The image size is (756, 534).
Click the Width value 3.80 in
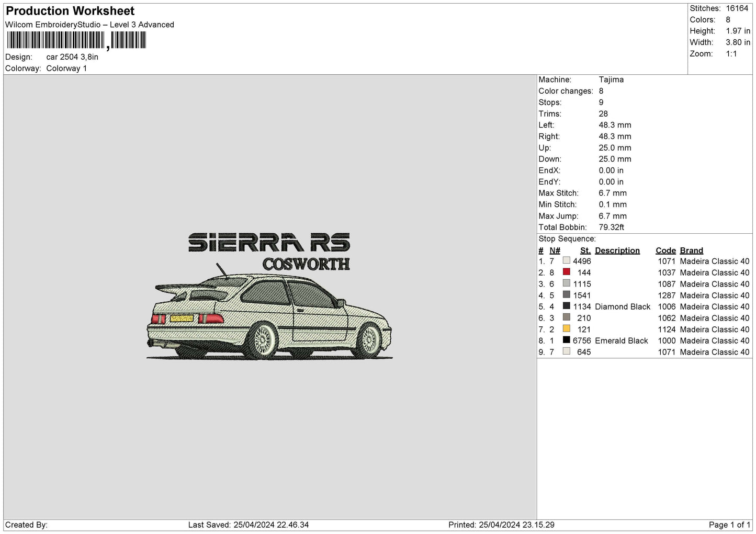pos(738,42)
